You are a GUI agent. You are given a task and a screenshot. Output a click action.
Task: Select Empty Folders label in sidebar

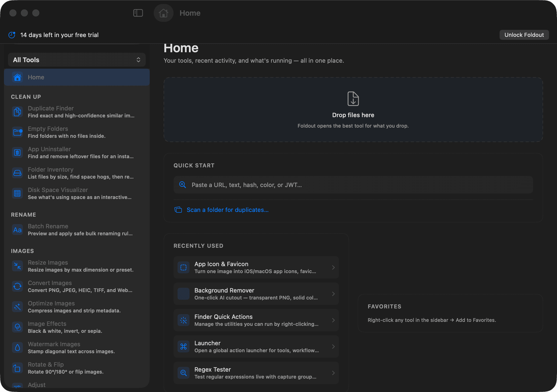click(48, 129)
